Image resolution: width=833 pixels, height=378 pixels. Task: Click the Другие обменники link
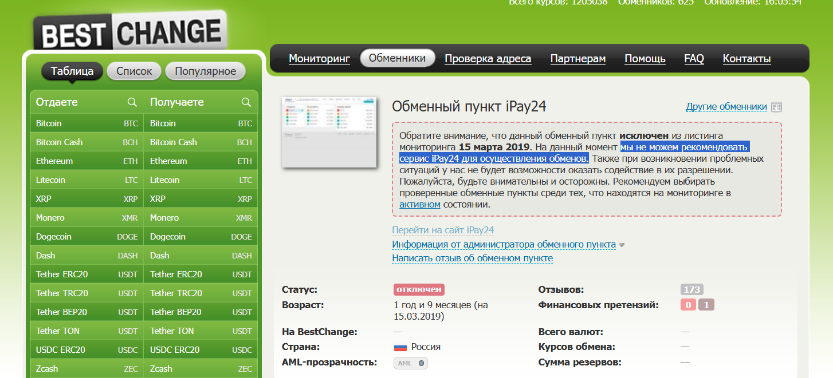point(726,107)
